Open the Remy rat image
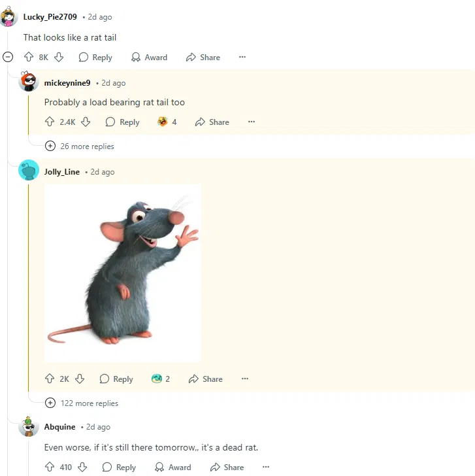This screenshot has width=475, height=476. coord(123,273)
